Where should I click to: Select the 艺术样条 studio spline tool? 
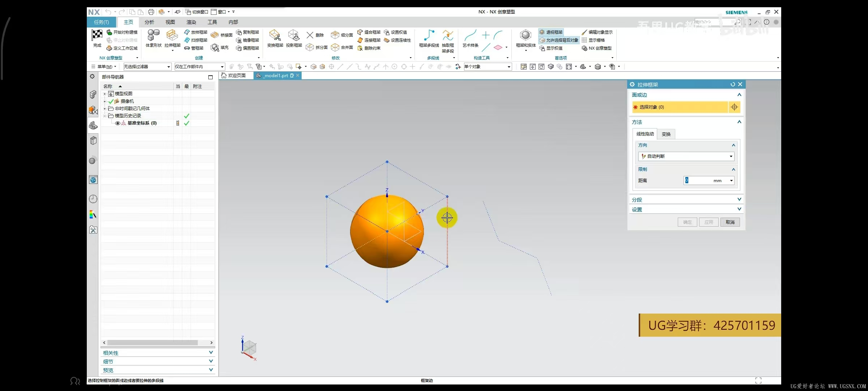[x=470, y=36]
